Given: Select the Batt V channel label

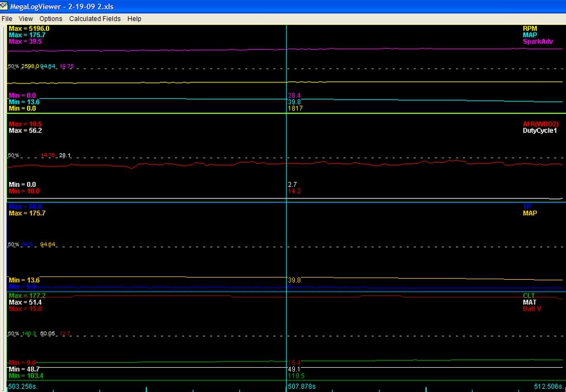Looking at the screenshot, I should 531,309.
